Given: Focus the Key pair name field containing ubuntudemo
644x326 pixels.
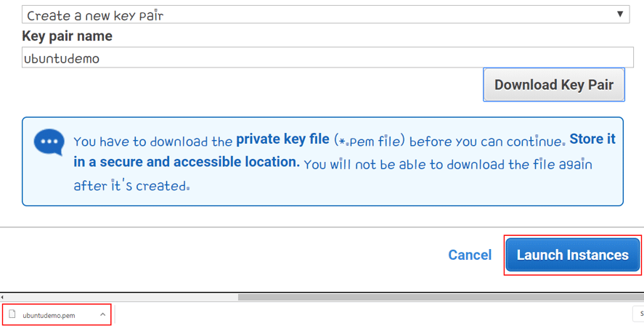Looking at the screenshot, I should (x=327, y=57).
